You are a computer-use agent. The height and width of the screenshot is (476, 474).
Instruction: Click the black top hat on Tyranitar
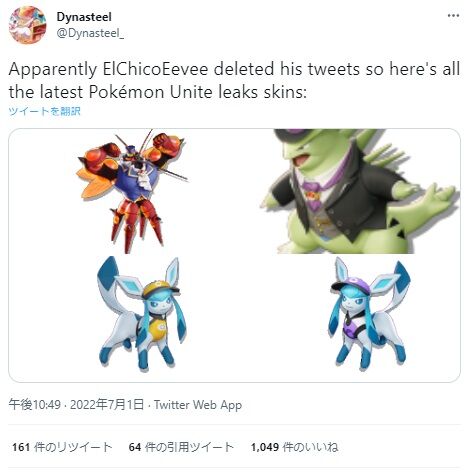[x=295, y=135]
